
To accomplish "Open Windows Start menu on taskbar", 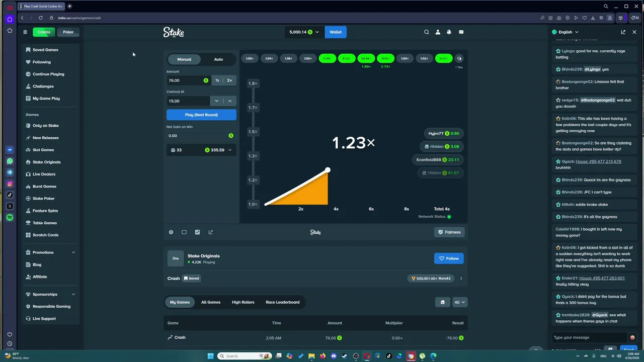I will pyautogui.click(x=210, y=356).
